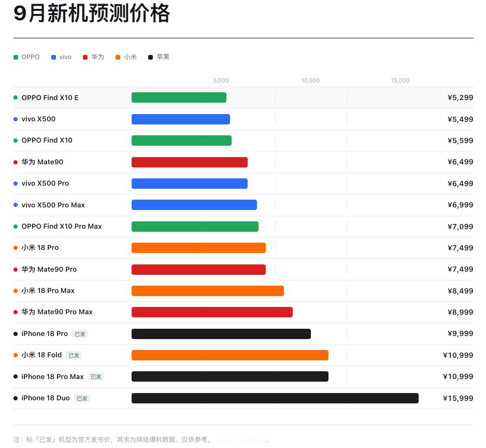
Task: Click the orange 小米 18 Fold bar
Action: [x=230, y=355]
